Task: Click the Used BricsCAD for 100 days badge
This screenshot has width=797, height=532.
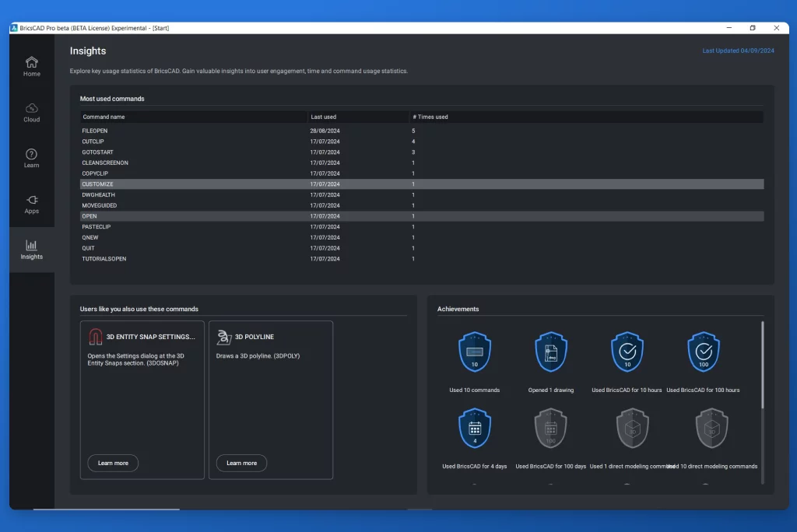Action: pyautogui.click(x=551, y=428)
